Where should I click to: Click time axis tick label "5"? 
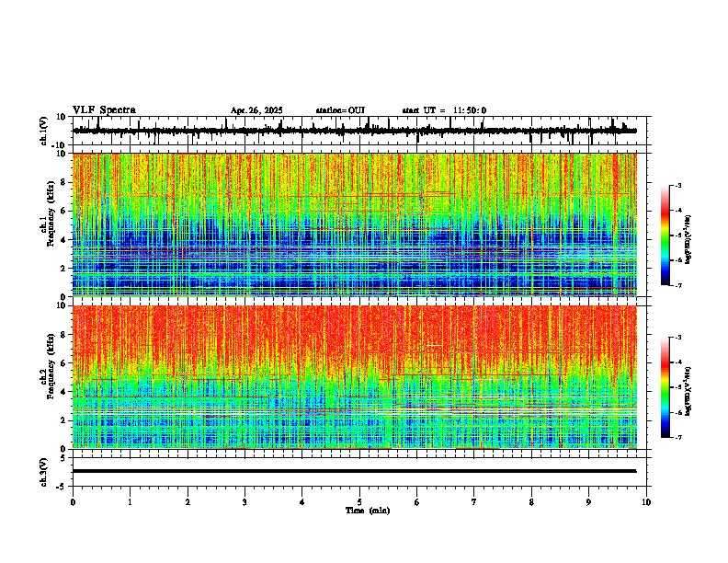(359, 502)
